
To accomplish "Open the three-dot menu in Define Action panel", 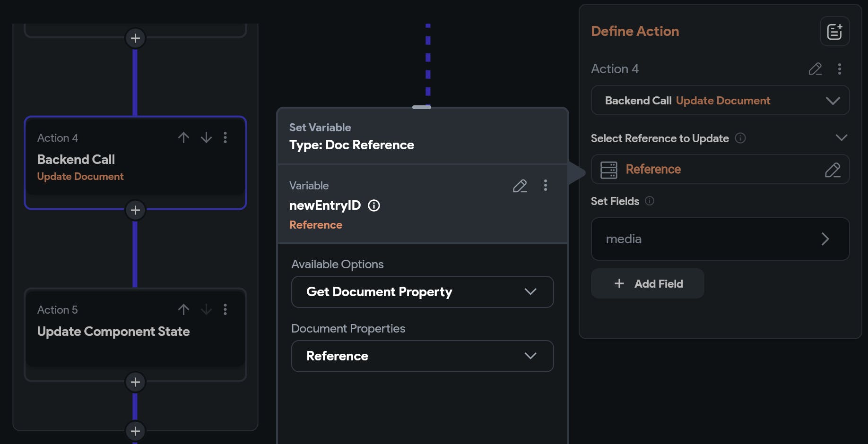I will pyautogui.click(x=840, y=69).
